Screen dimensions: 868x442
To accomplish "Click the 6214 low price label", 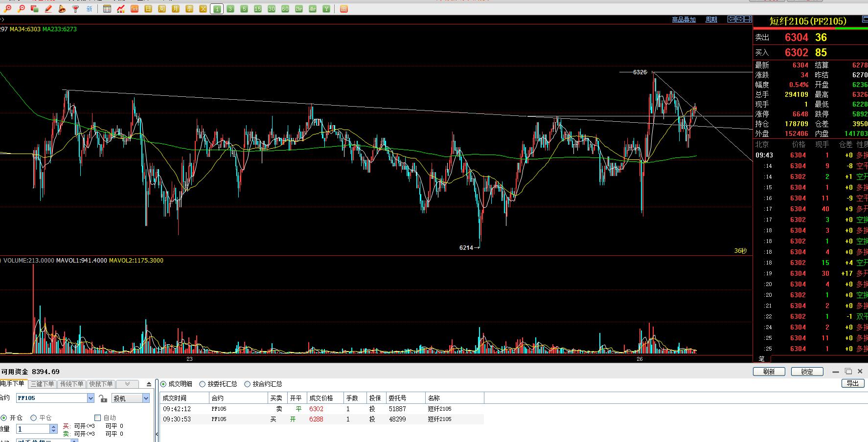I will 466,248.
